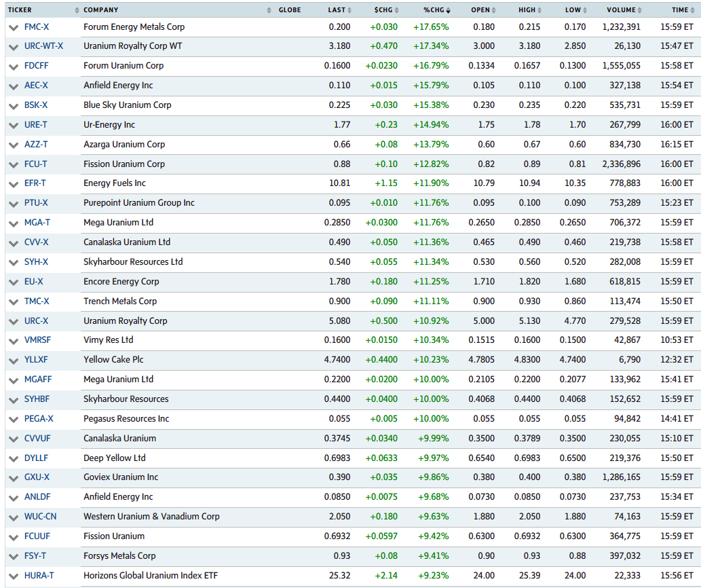This screenshot has height=588, width=701.
Task: Click sort arrows next to COMPANY header
Action: point(270,10)
